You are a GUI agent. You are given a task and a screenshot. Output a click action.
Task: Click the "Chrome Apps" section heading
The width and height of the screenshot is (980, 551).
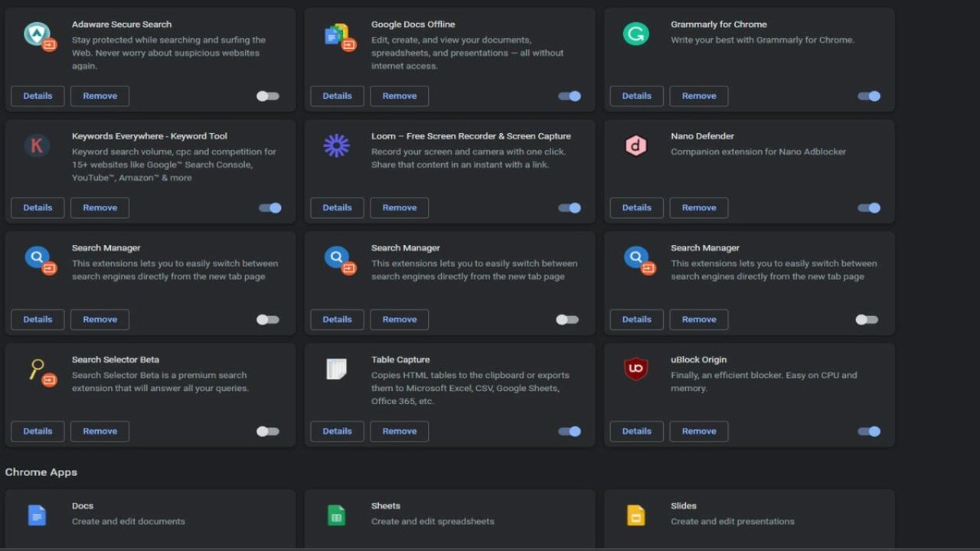41,472
